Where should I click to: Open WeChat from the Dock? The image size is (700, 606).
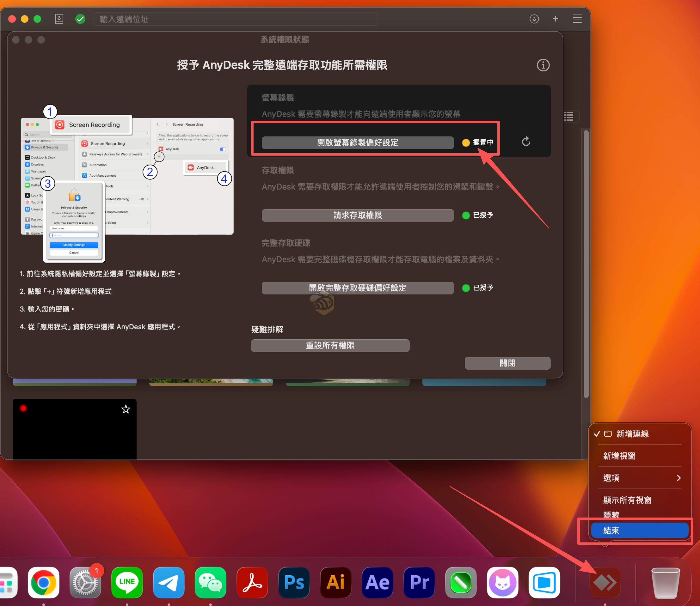coord(211,583)
